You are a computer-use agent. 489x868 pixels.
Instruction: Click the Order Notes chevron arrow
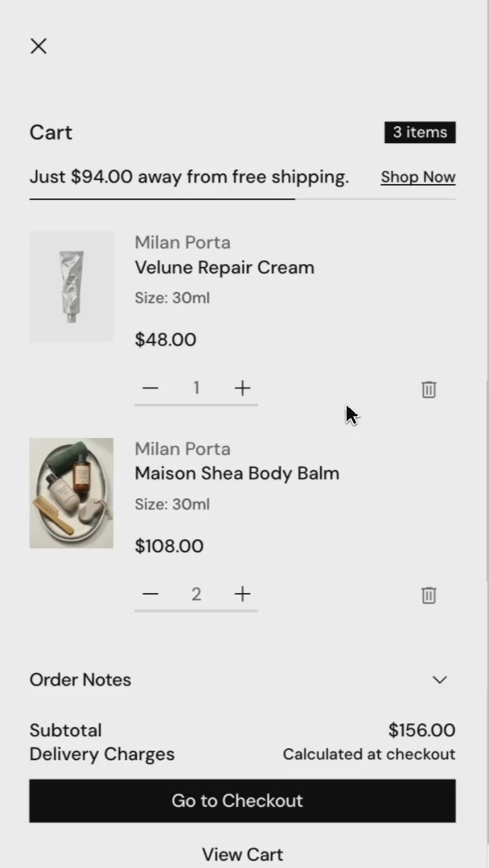click(440, 680)
